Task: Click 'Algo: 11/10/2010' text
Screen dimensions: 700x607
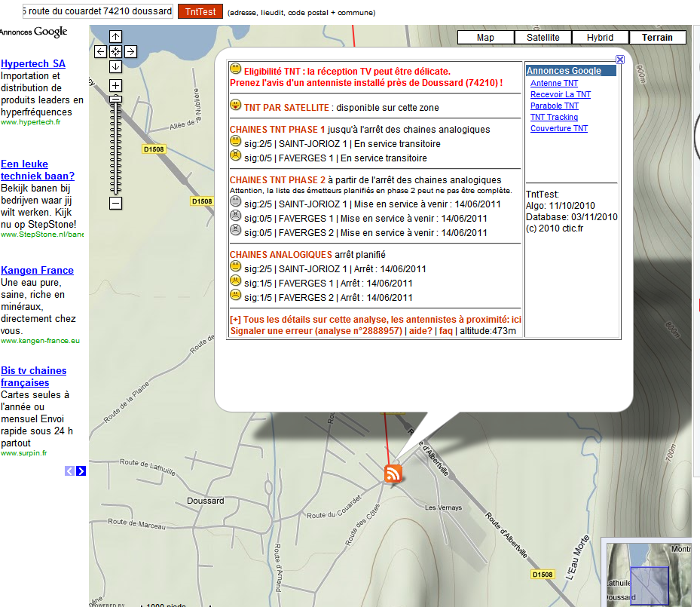Action: [561, 206]
